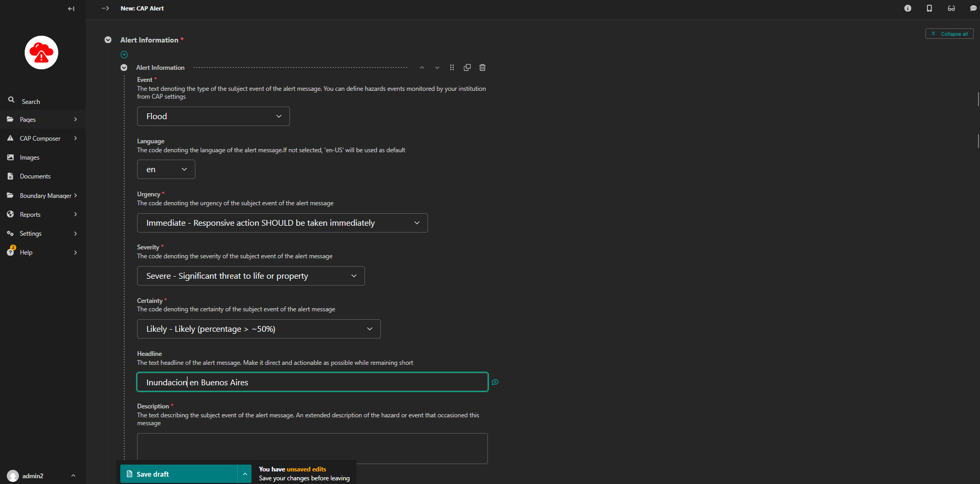Click the Severity field label
The image size is (980, 484).
click(x=148, y=247)
